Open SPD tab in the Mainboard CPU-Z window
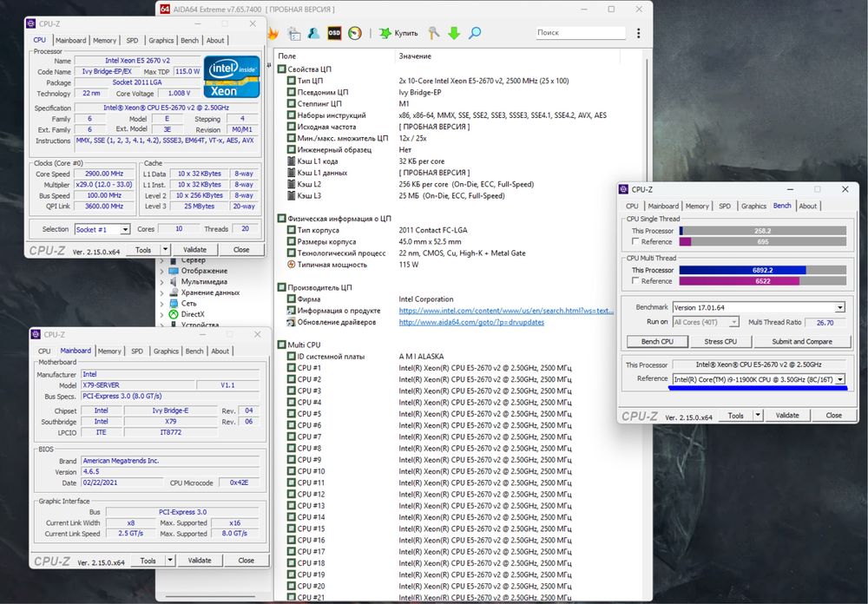This screenshot has width=868, height=604. click(137, 351)
